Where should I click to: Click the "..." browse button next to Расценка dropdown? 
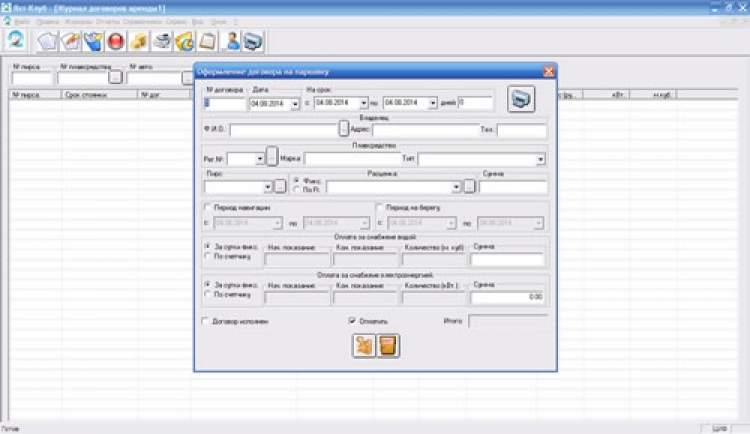pyautogui.click(x=470, y=186)
